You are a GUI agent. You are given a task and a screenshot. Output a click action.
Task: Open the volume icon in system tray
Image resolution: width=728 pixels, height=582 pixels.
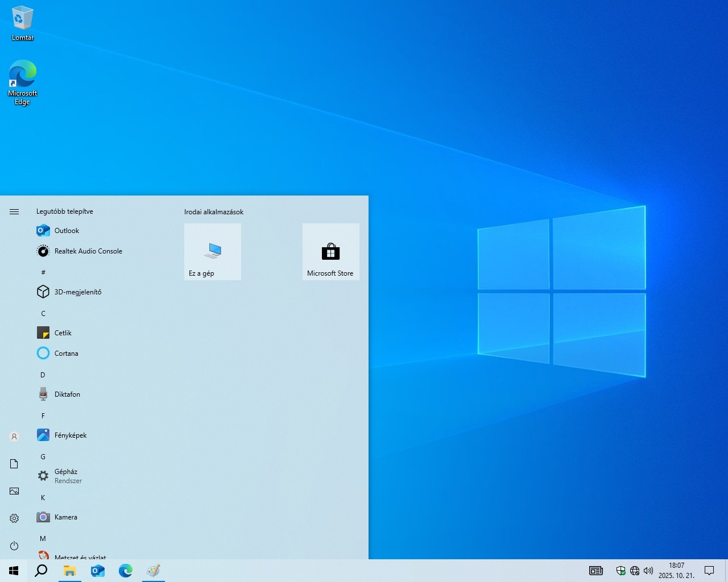[x=648, y=571]
